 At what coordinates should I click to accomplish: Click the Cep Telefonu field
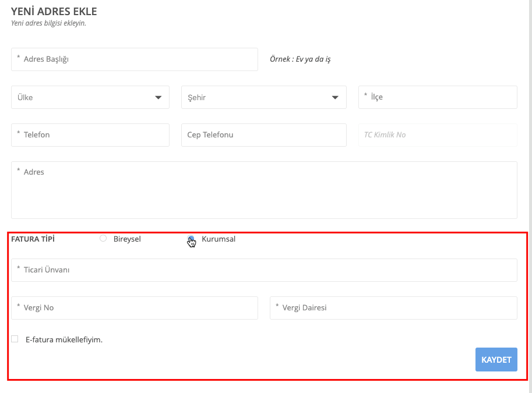(x=264, y=135)
